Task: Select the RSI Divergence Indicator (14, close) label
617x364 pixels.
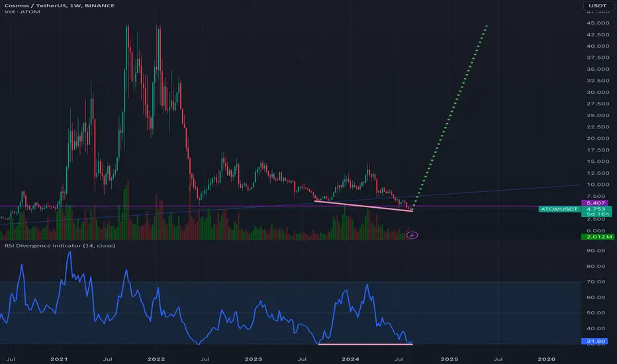Action: click(x=60, y=246)
